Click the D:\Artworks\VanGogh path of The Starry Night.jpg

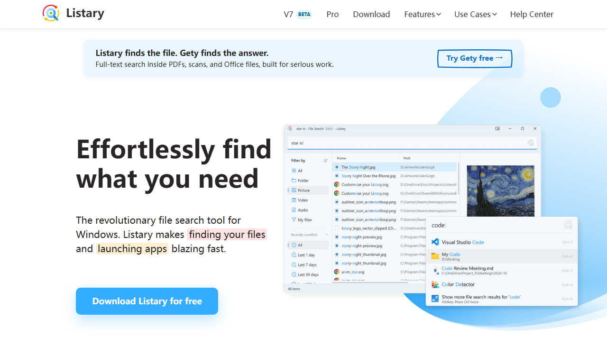417,167
